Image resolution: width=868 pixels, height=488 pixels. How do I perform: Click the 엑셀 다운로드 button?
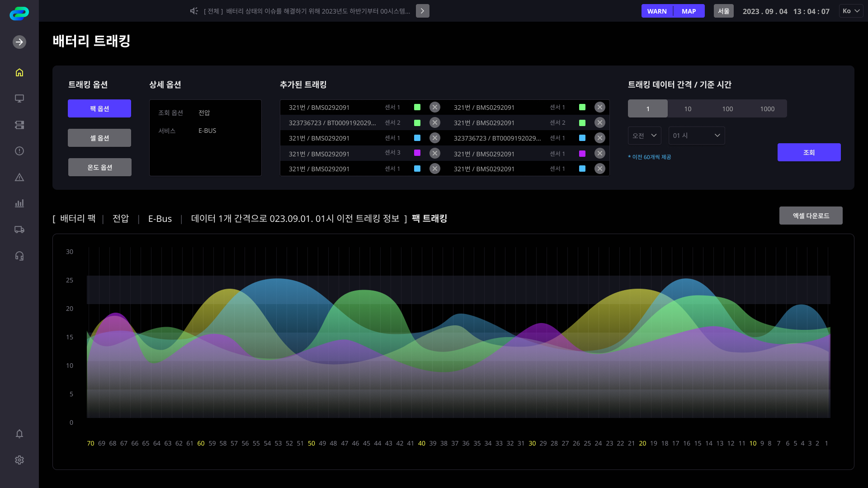pyautogui.click(x=811, y=216)
